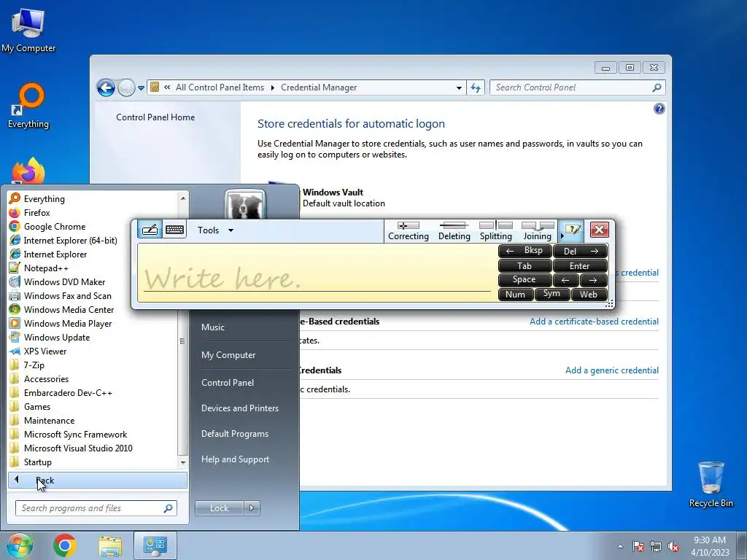747x560 pixels.
Task: Expand the Embarcadero Dev-C++ folder
Action: coord(93,392)
